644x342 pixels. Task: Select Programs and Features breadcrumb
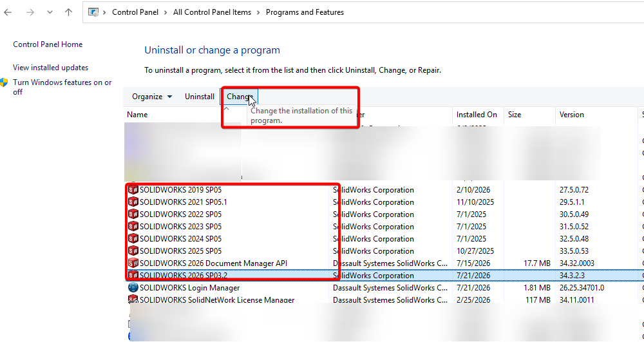pos(305,12)
